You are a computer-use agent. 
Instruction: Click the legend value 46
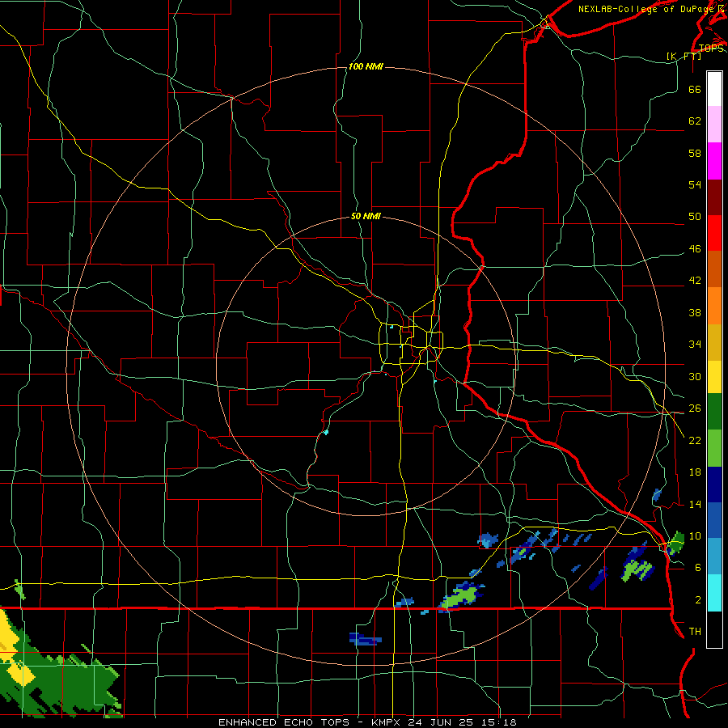(x=695, y=248)
